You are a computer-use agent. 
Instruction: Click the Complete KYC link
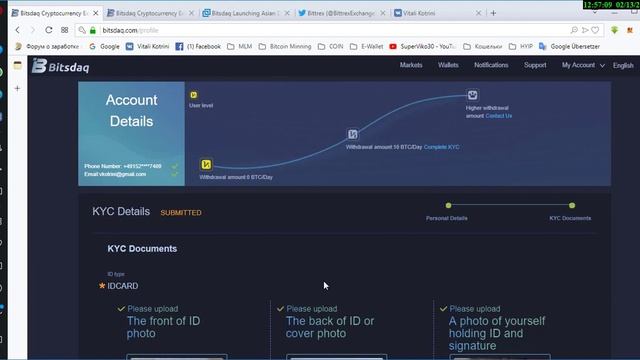442,147
